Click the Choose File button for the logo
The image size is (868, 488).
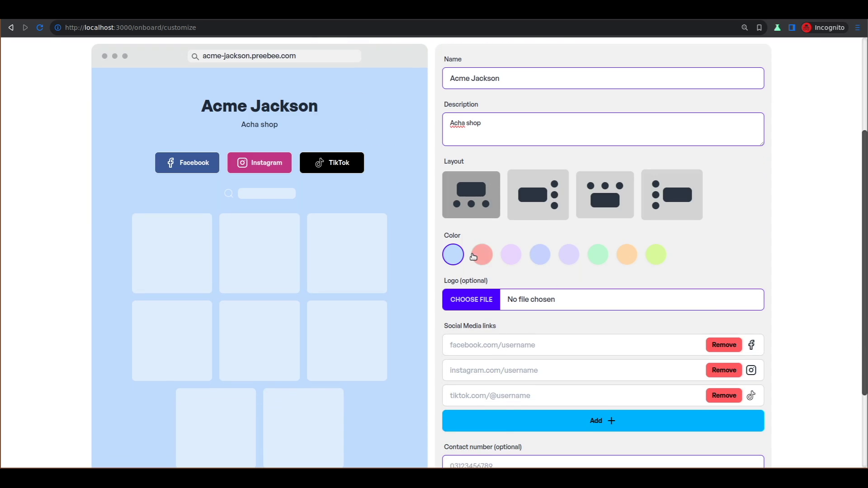(x=471, y=300)
